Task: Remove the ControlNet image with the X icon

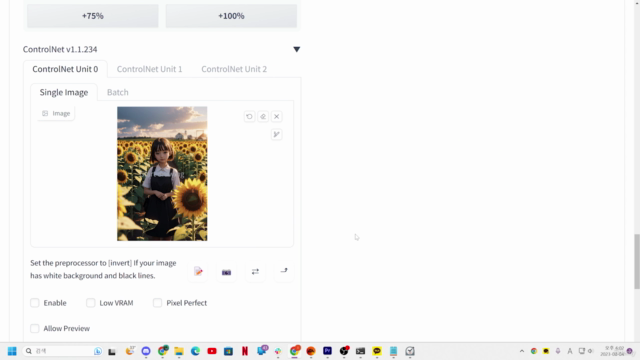Action: coord(276,117)
